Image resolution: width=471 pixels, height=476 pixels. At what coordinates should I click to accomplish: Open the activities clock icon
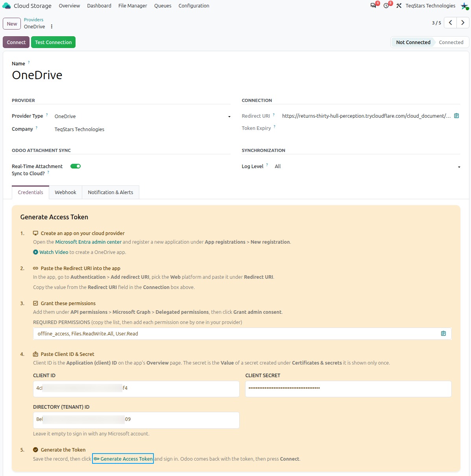[387, 6]
